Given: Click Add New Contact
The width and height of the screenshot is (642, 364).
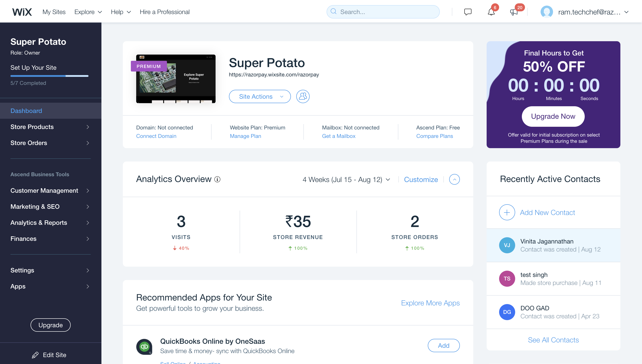Looking at the screenshot, I should 547,213.
